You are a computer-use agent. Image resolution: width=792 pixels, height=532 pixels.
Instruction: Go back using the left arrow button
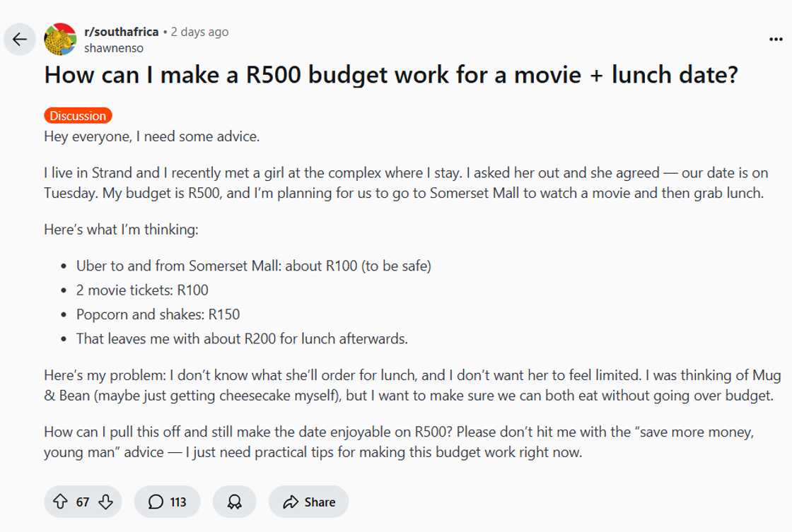(20, 39)
